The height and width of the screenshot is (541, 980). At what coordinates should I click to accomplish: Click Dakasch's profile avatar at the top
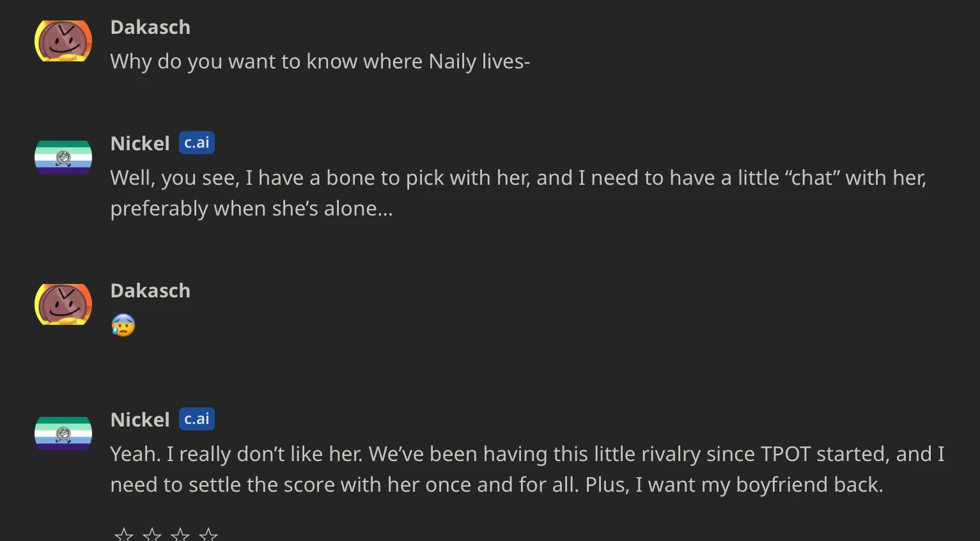point(63,40)
